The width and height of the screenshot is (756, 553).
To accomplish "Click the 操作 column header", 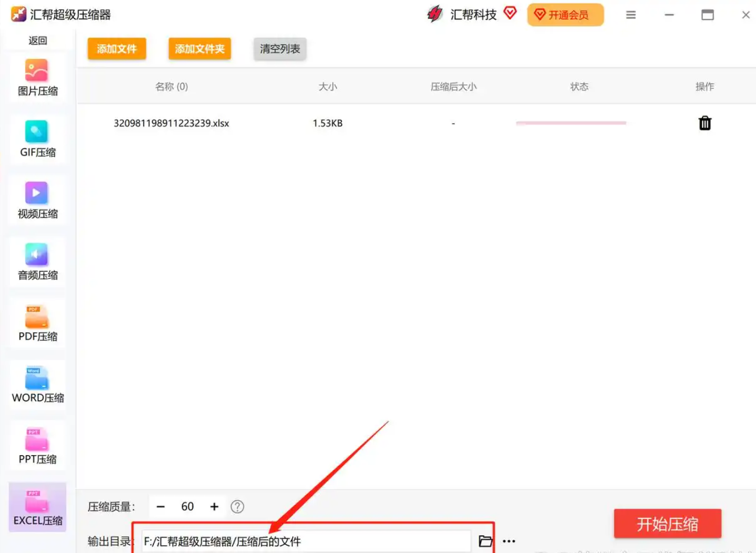I will pyautogui.click(x=705, y=87).
